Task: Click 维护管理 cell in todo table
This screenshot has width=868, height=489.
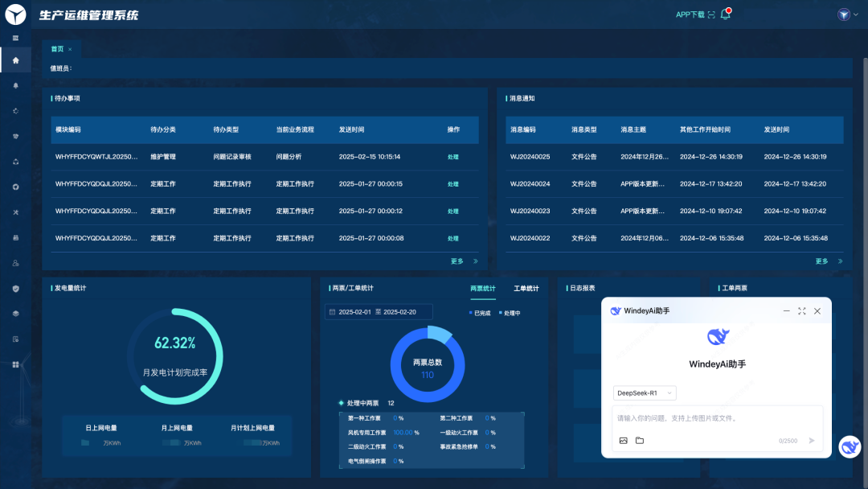Action: click(x=162, y=157)
